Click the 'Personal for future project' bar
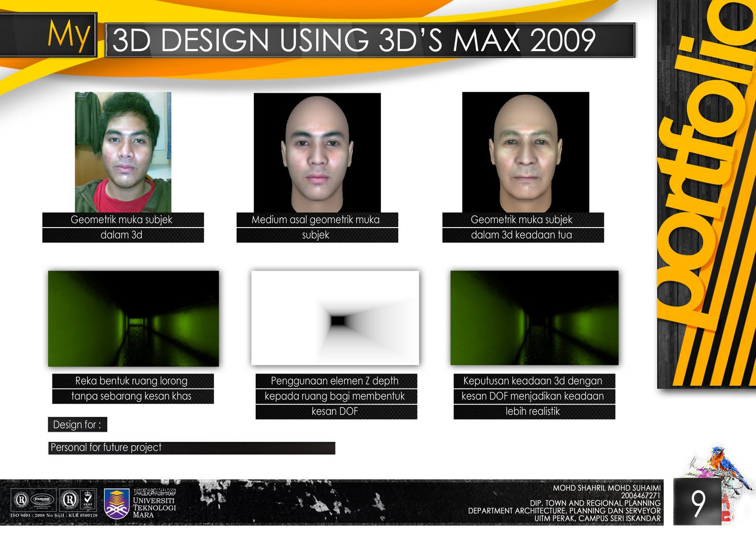The height and width of the screenshot is (534, 756). [191, 448]
